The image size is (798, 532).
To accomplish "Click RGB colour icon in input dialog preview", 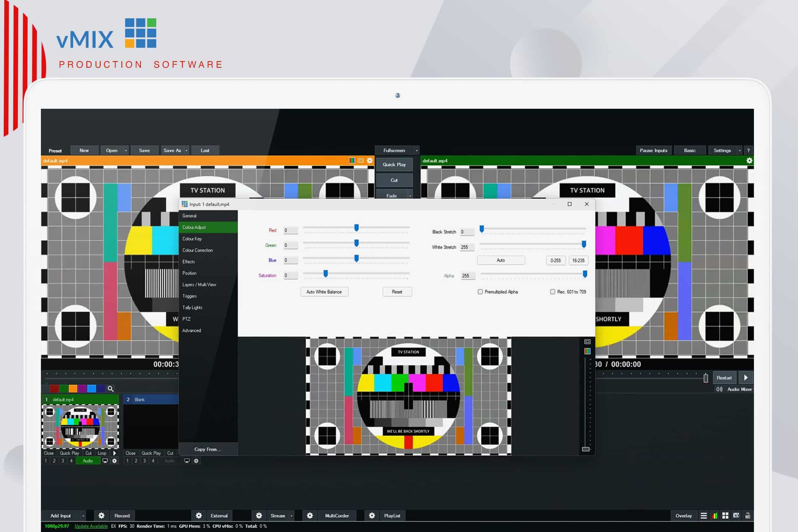I will 587,351.
